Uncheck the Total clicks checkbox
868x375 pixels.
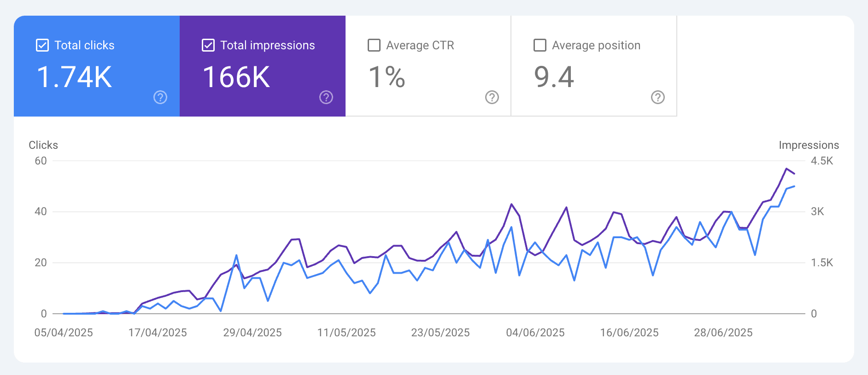(x=42, y=45)
